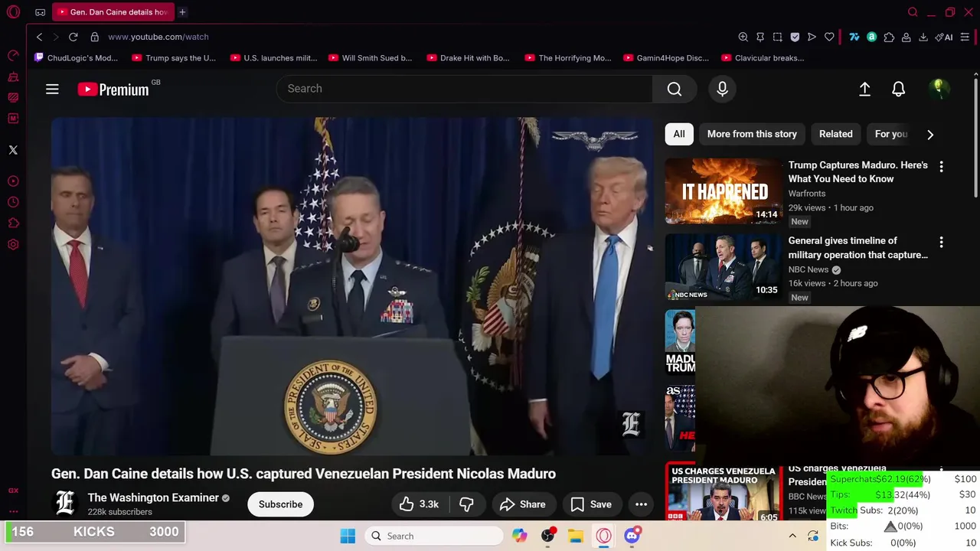The width and height of the screenshot is (980, 551).
Task: Open 'Trump Captures Maduro' video thumbnail
Action: (x=724, y=191)
